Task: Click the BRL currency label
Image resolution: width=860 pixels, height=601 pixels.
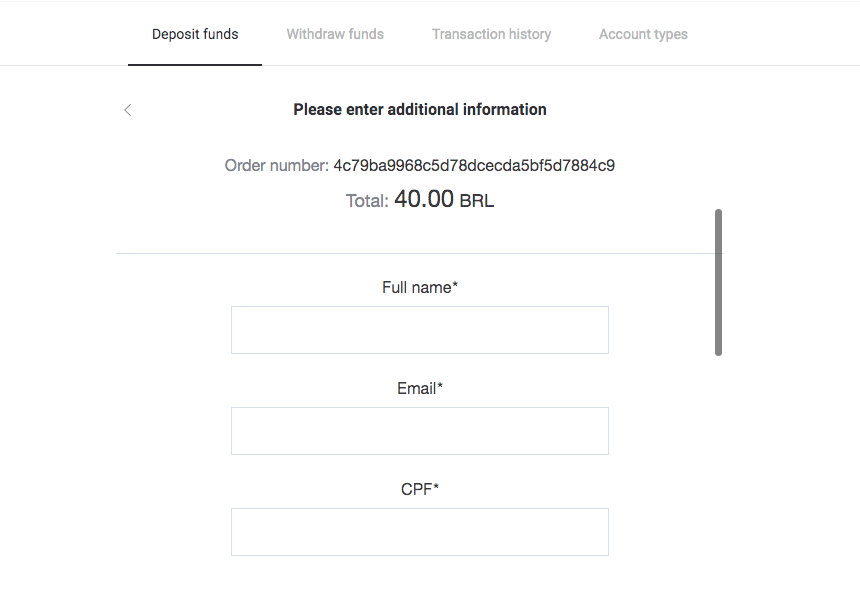Action: point(476,200)
